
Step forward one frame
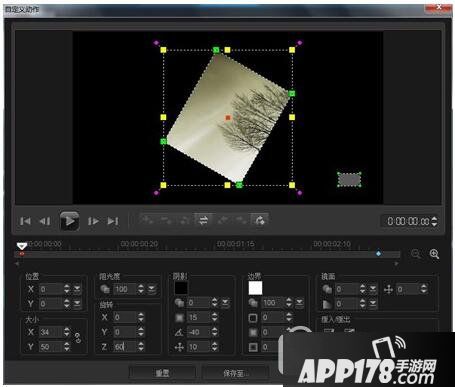click(x=93, y=221)
